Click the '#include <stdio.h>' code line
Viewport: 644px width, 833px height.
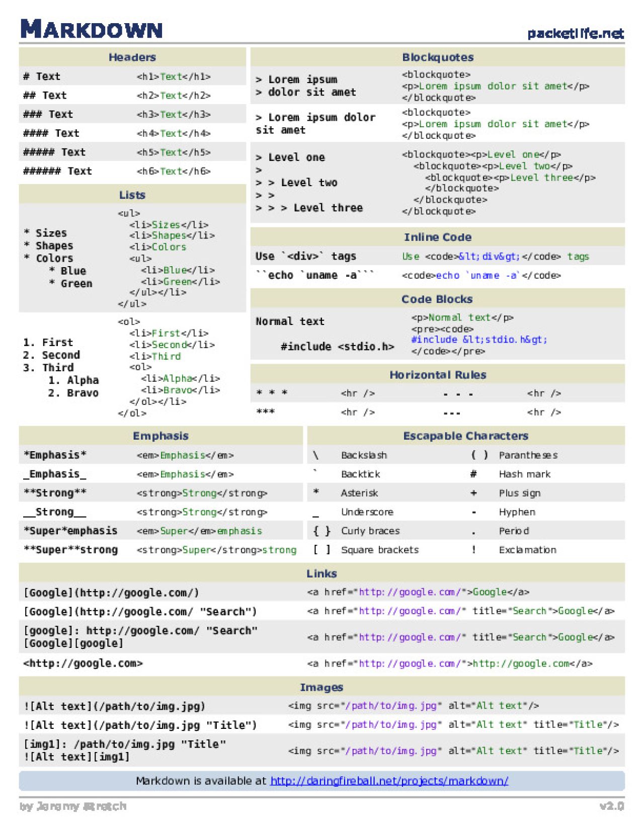337,347
